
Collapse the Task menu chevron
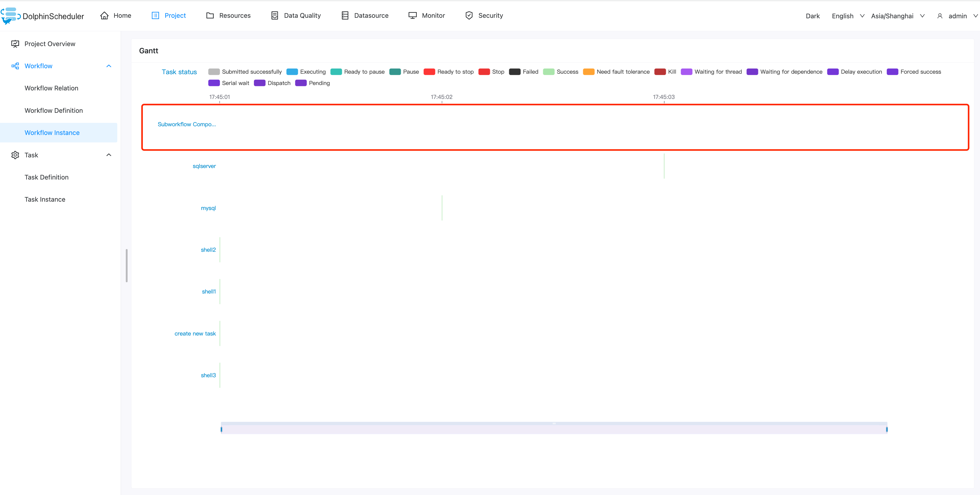coord(109,155)
